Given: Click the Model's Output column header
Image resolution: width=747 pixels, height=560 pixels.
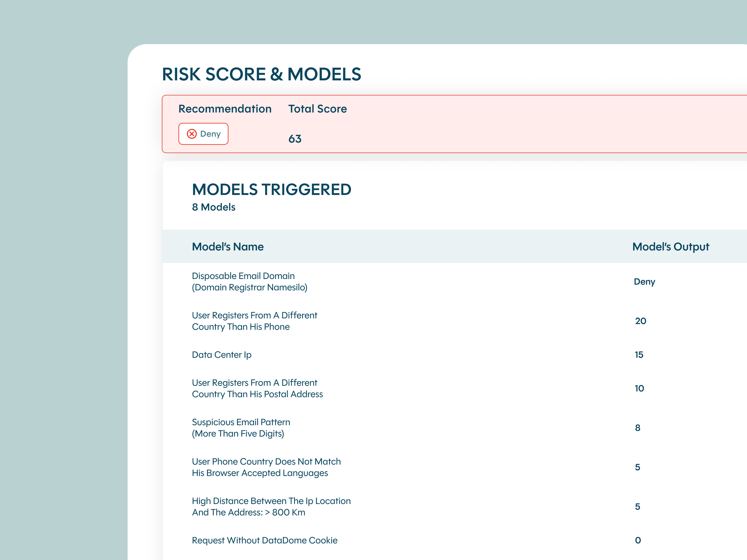Looking at the screenshot, I should (x=671, y=247).
